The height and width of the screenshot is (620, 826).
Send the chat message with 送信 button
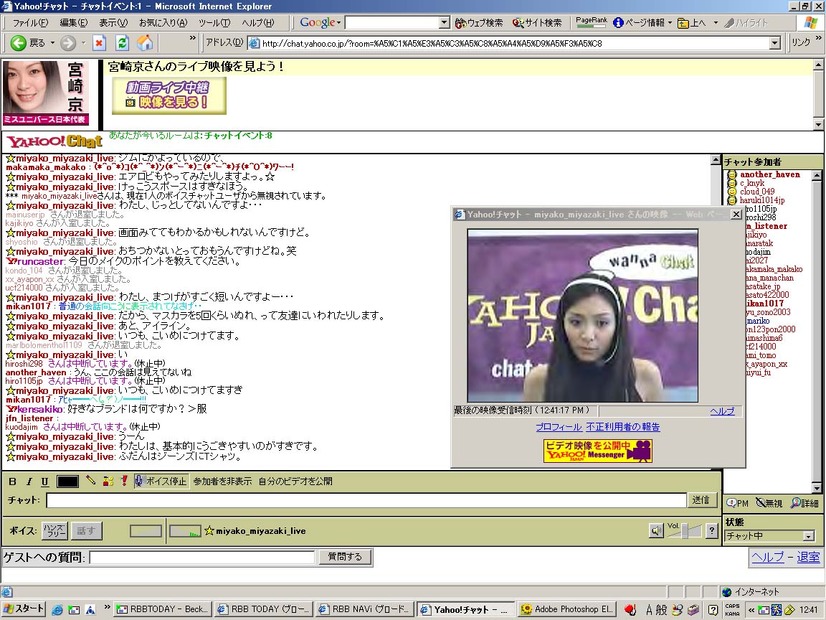tap(701, 500)
